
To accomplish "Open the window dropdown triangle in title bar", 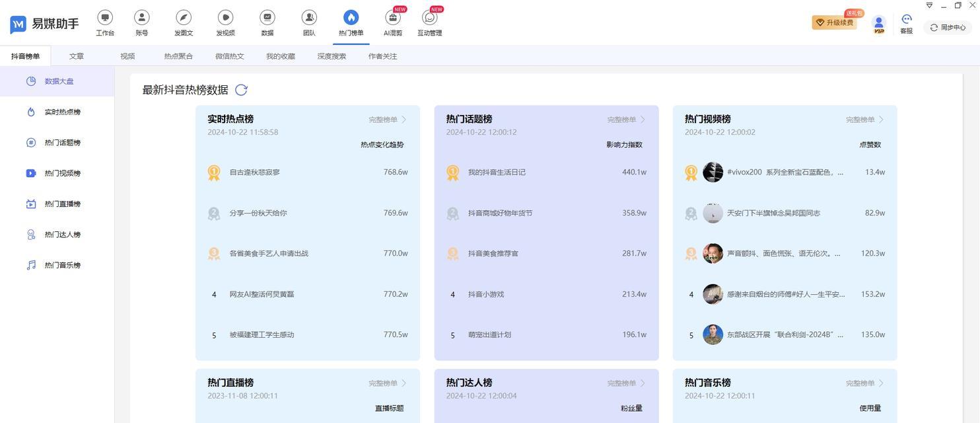I will coord(929,5).
